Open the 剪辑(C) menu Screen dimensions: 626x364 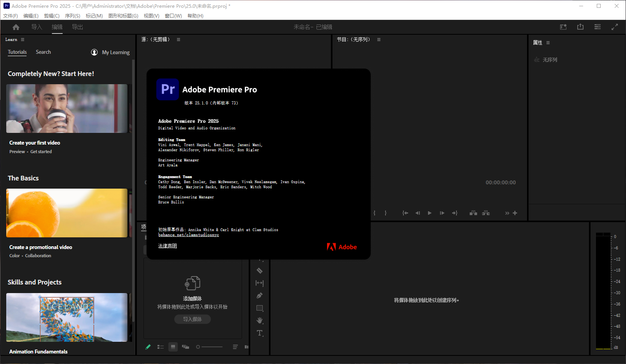coord(52,16)
